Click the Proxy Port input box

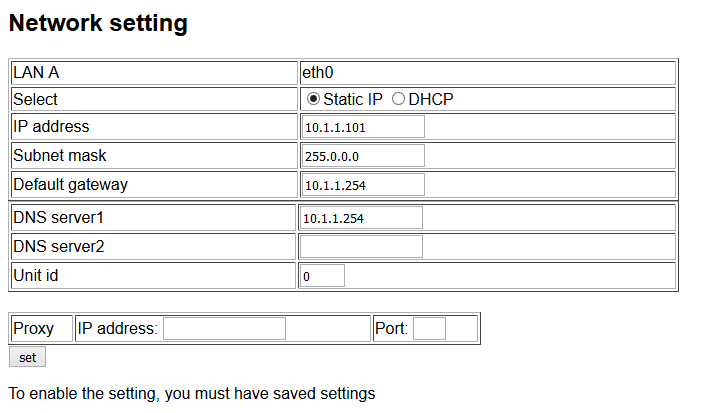coord(429,328)
